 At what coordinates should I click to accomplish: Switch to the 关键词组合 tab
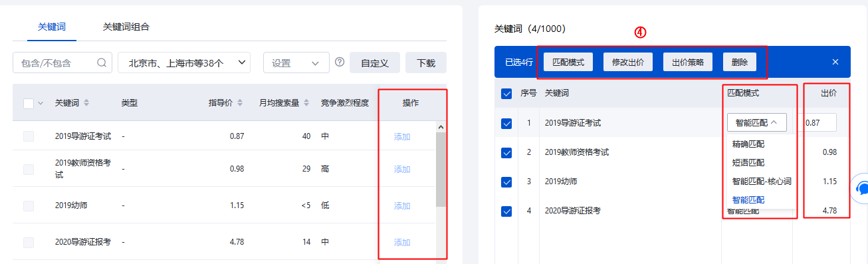pos(126,27)
